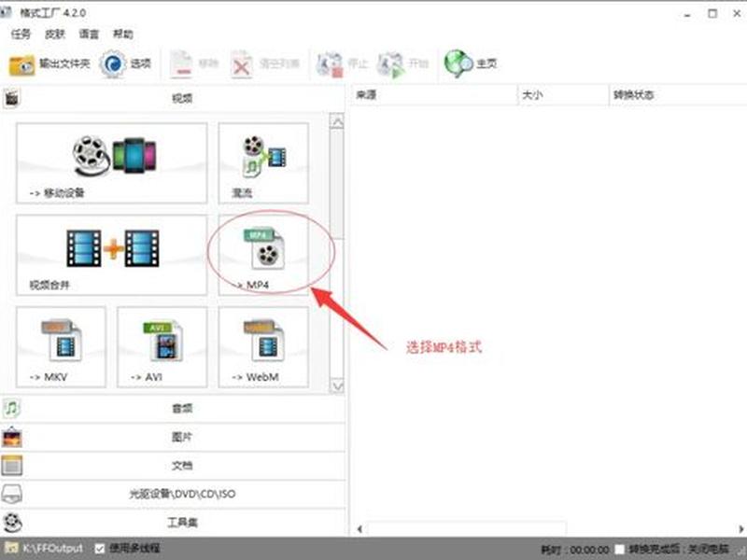Toggle the 使用多线程 multithreading checkbox
747x560 pixels.
point(100,549)
